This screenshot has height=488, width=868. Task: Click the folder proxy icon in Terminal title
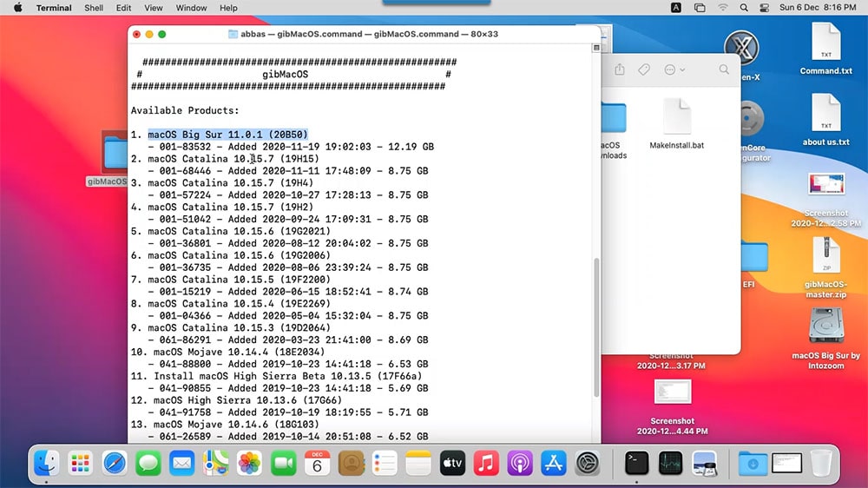(x=233, y=34)
